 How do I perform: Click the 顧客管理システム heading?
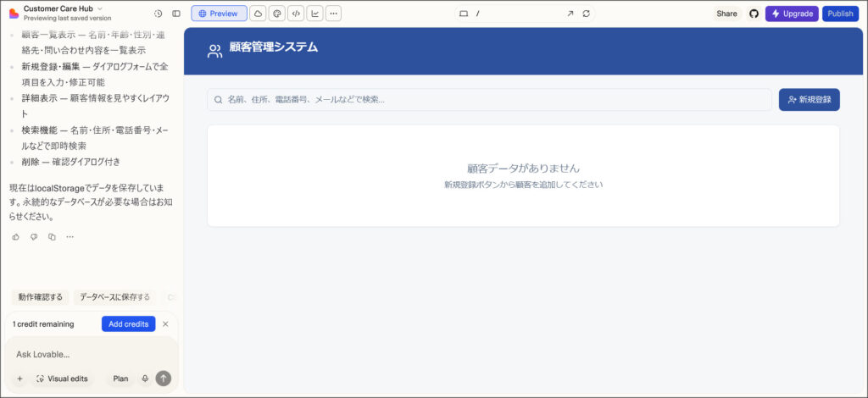click(x=274, y=47)
